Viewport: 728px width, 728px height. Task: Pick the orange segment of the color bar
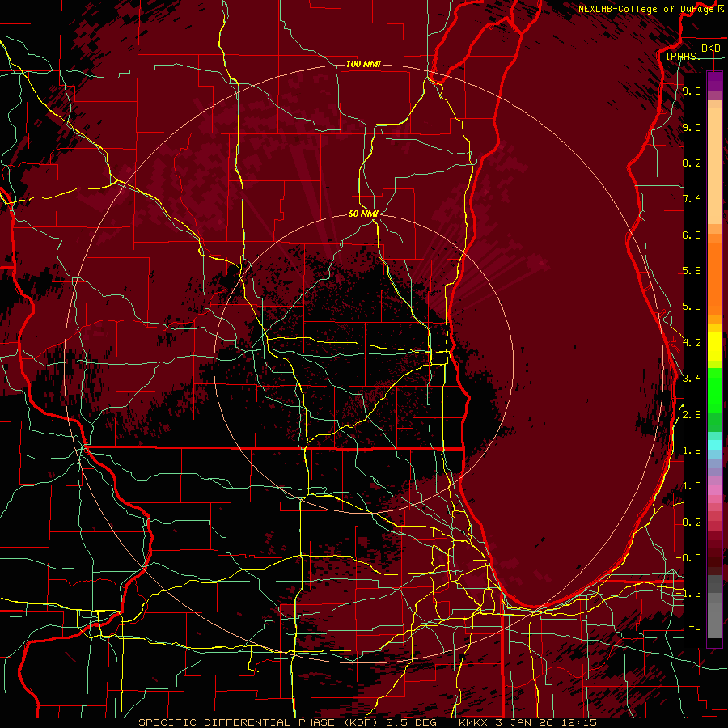pos(714,278)
